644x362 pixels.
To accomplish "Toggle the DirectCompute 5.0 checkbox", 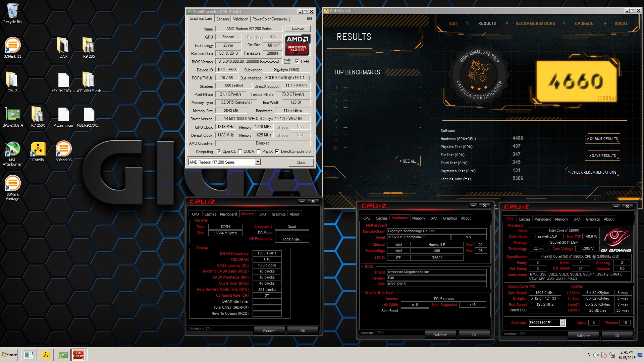I will point(277,152).
